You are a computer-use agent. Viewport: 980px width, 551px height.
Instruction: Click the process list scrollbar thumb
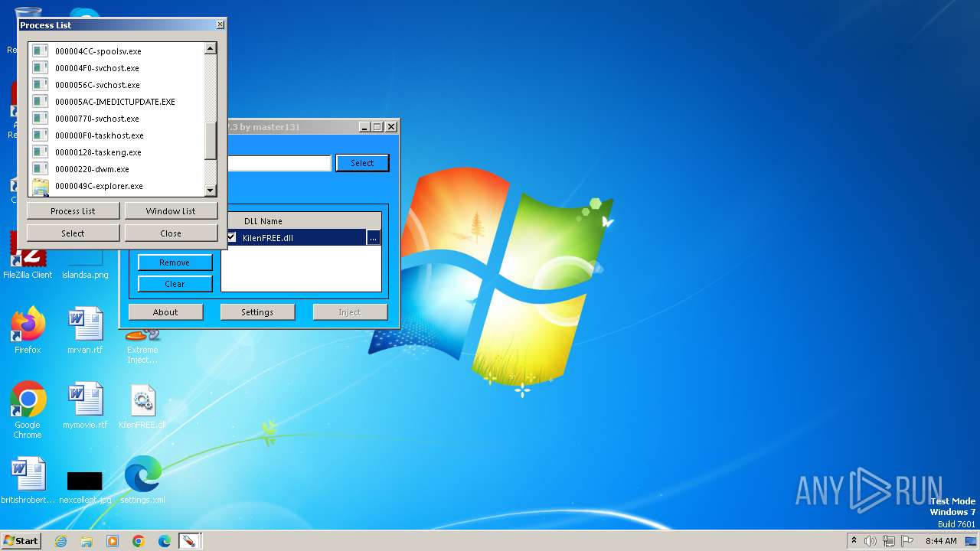[x=211, y=141]
